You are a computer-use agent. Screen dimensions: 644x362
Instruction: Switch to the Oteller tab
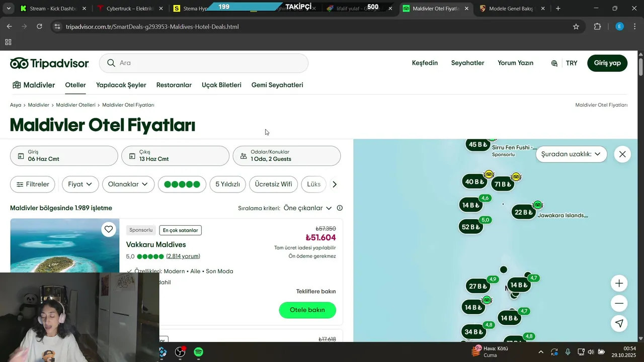(75, 85)
